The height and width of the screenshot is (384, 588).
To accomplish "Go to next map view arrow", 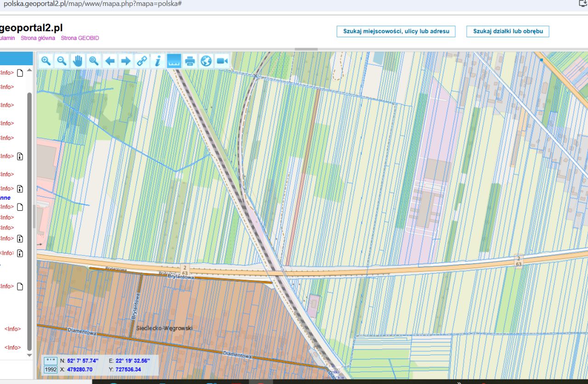I will tap(125, 61).
